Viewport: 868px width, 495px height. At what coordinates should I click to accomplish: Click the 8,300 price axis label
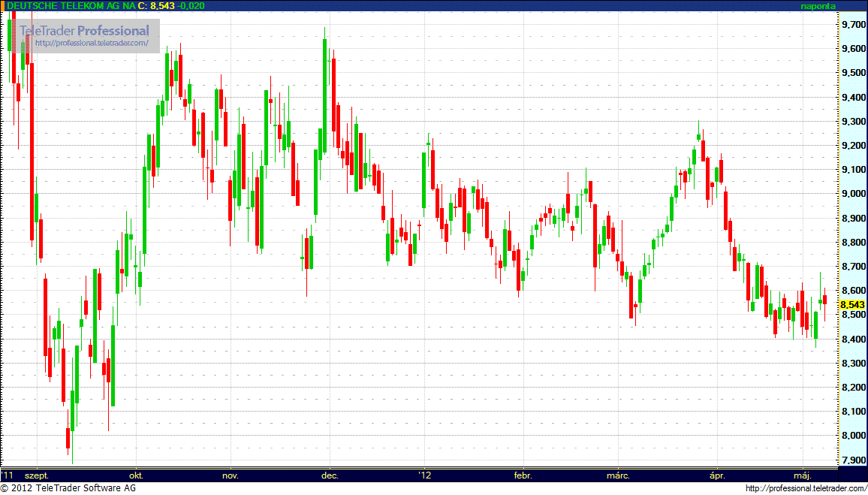[x=853, y=364]
